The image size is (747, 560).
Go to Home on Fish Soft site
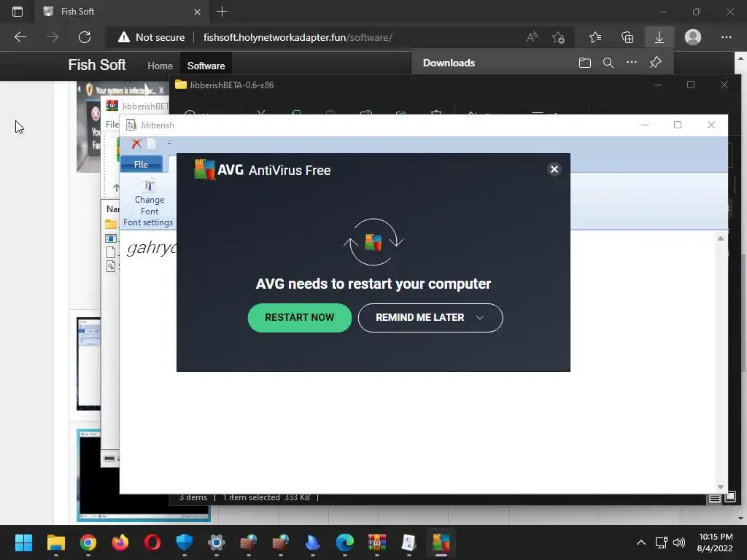coord(160,66)
